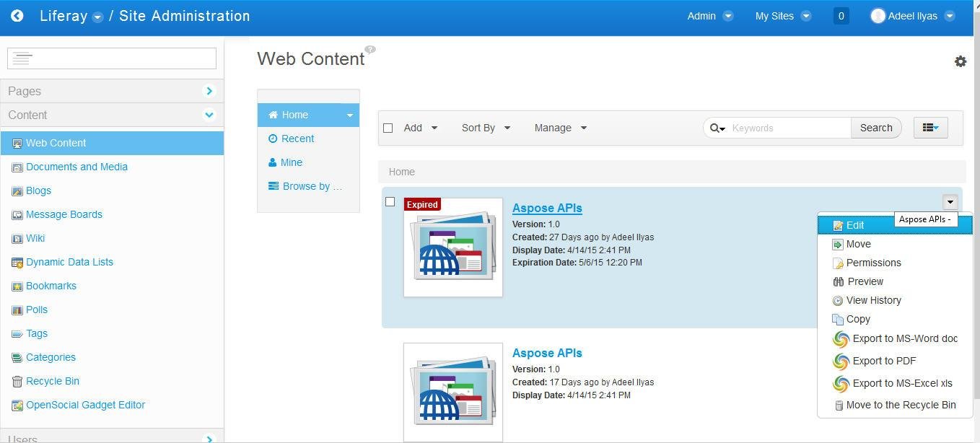Click the Message Boards icon

pyautogui.click(x=17, y=215)
